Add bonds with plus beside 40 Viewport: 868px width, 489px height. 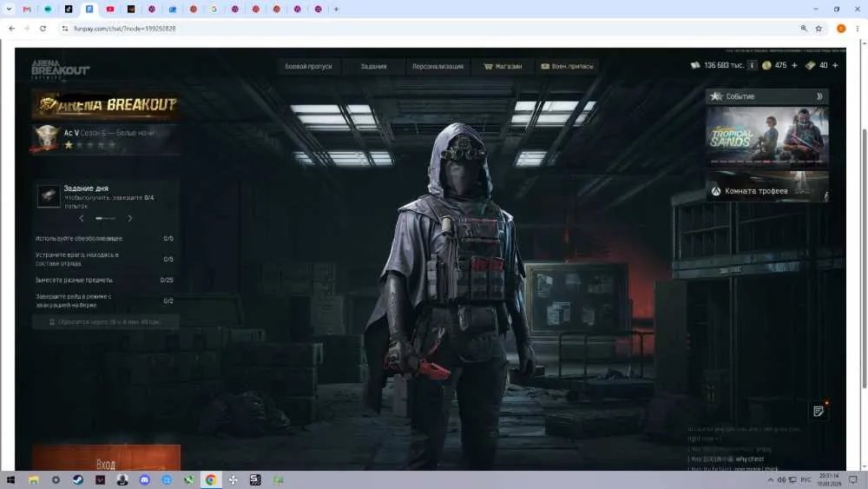point(835,65)
